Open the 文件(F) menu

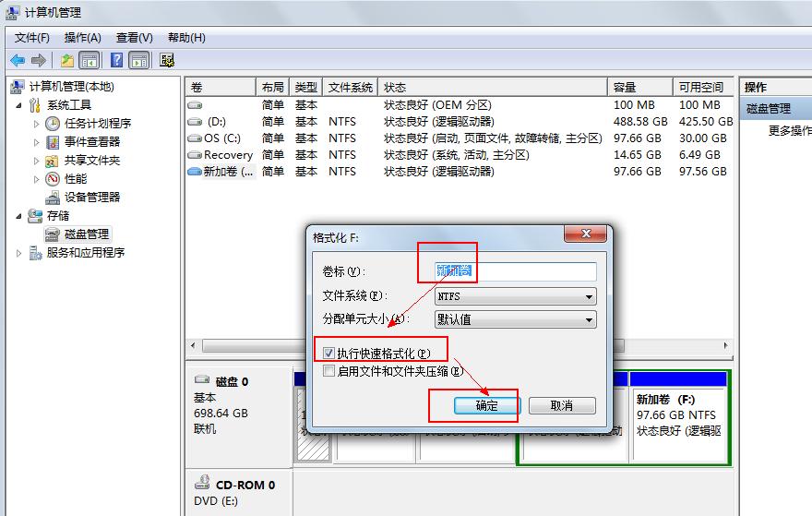pyautogui.click(x=32, y=38)
